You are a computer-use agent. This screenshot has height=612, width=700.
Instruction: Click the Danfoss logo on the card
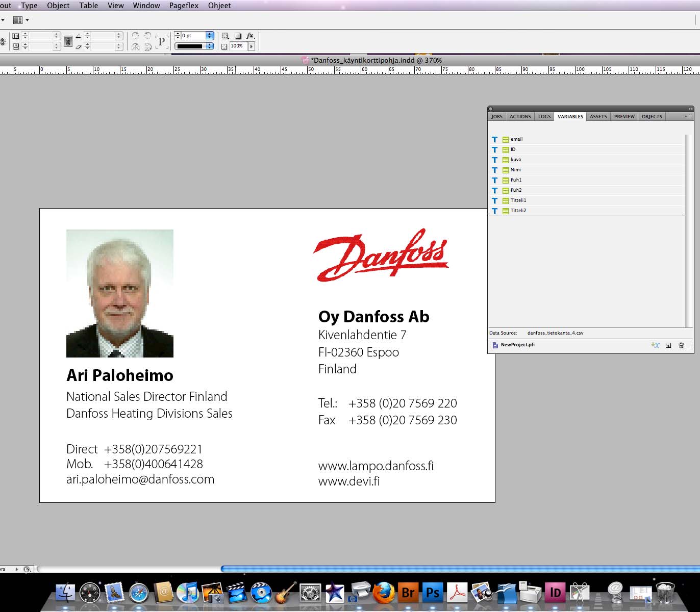pos(381,254)
